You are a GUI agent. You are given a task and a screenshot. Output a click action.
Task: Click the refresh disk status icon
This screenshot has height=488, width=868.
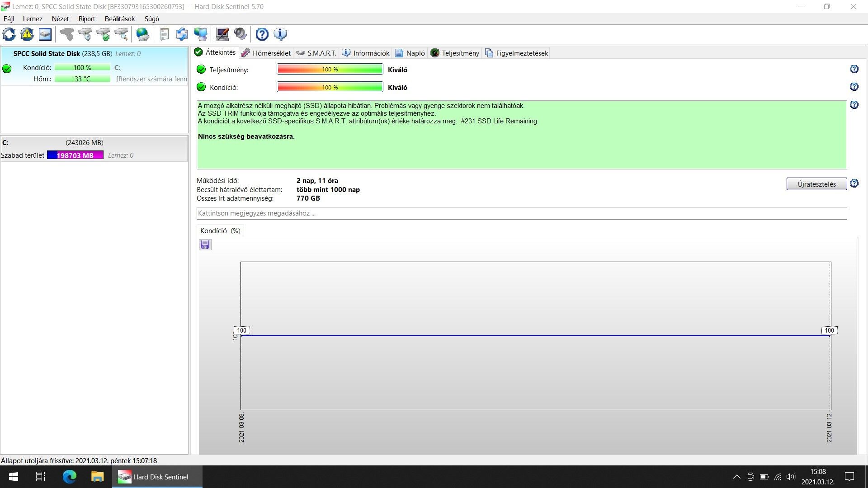click(9, 34)
